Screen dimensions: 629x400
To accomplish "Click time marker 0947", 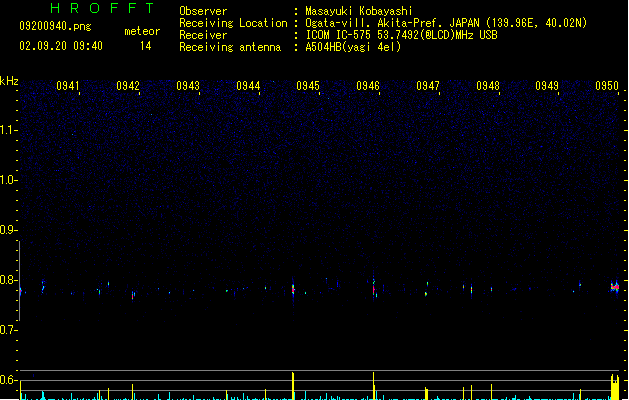I will point(428,86).
